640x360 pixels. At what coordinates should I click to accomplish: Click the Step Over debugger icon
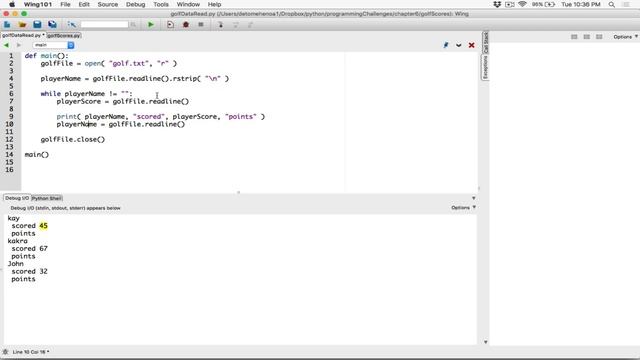[x=236, y=25]
